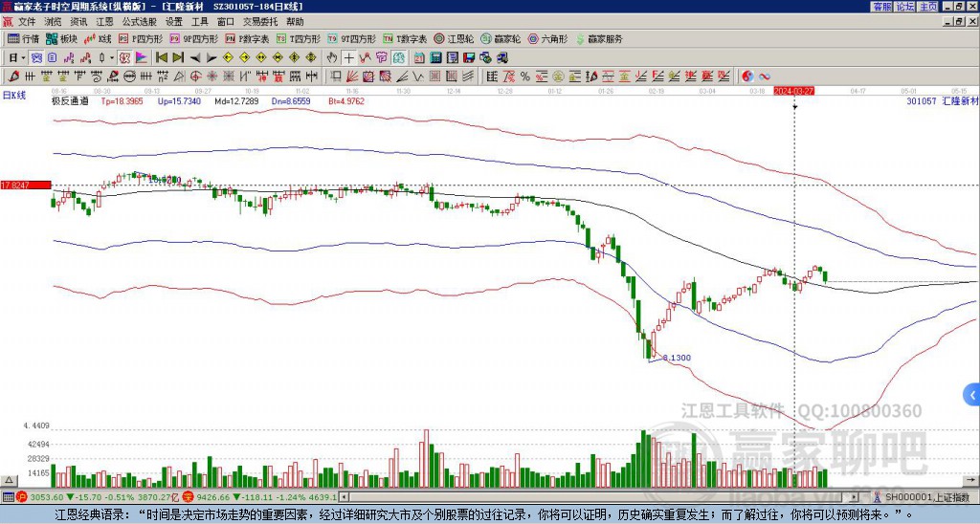
Task: Select the hand pan tool
Action: (332, 57)
